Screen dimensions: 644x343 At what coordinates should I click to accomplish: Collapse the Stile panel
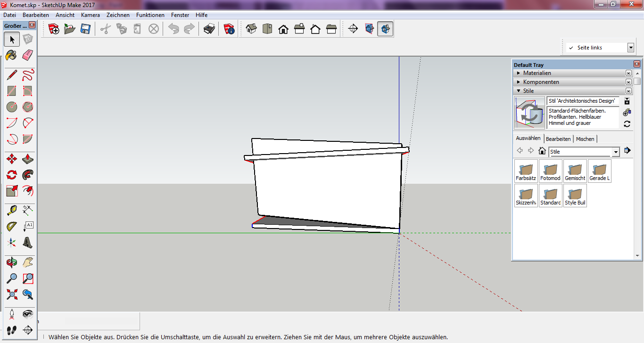528,91
